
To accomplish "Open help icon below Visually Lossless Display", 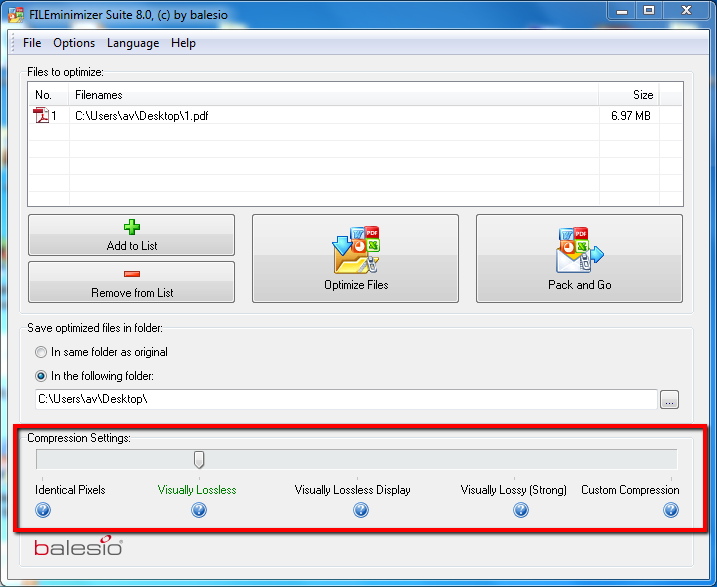I will 361,510.
